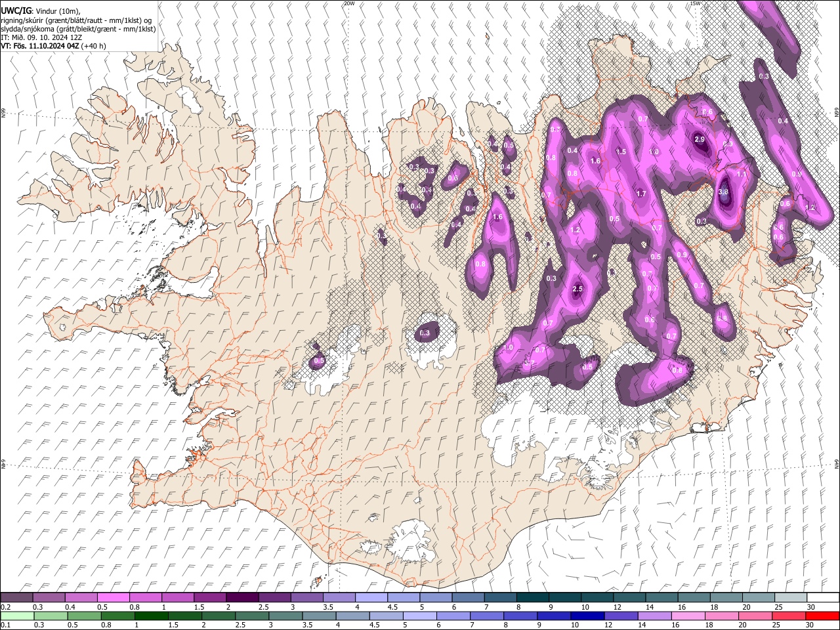Click the 30 label on the rain legend row
Screen dimensions: 840x630
pos(808,625)
